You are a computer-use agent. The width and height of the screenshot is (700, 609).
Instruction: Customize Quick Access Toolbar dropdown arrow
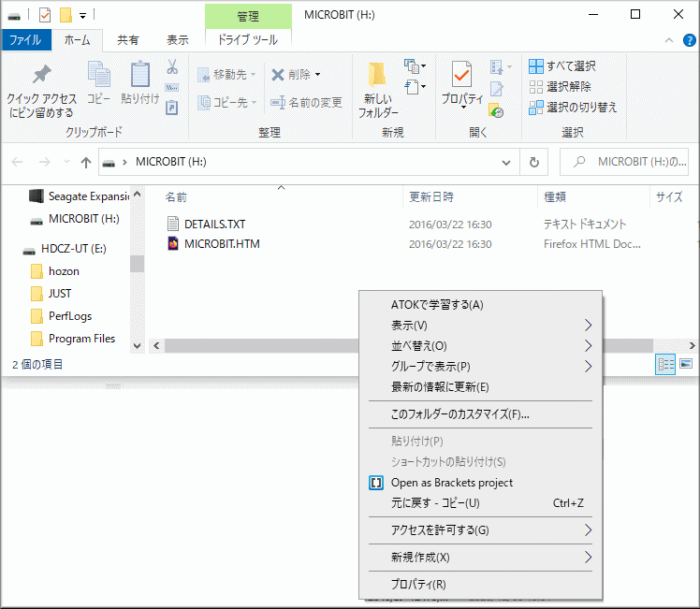coord(82,16)
